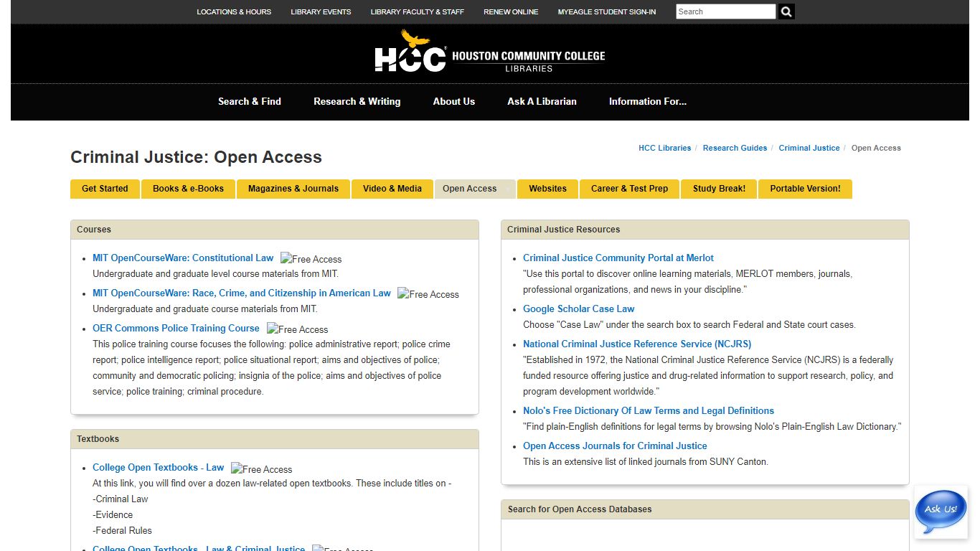
Task: Click the text '-Criminal Law'
Action: [x=121, y=499]
